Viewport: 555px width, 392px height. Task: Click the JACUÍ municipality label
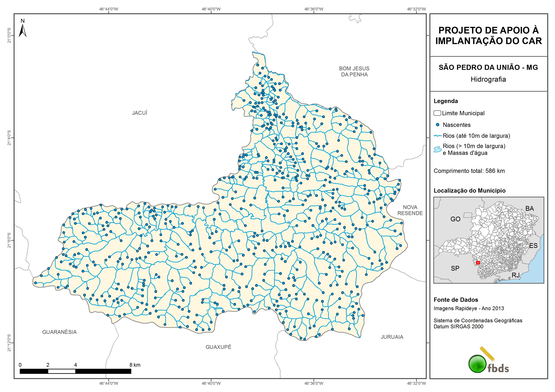(x=140, y=113)
